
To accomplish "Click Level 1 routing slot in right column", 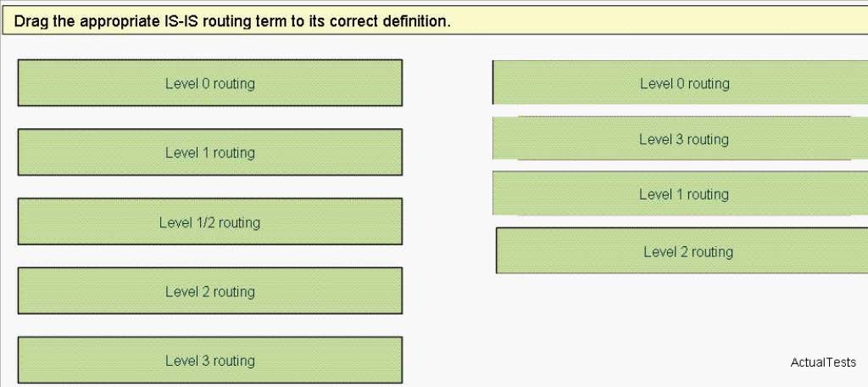I will click(x=680, y=193).
